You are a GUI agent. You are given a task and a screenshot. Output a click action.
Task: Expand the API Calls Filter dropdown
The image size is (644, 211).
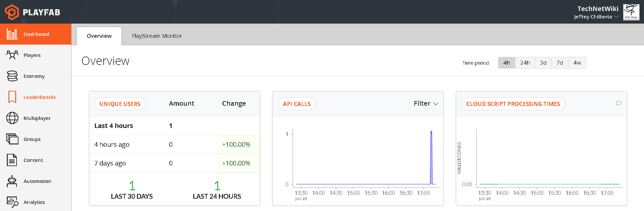426,103
